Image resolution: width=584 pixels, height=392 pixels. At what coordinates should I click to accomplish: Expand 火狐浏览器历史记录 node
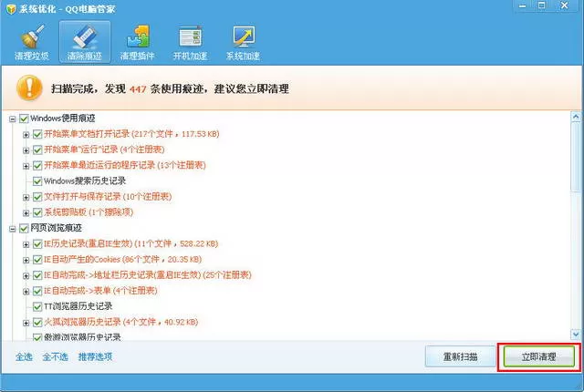coord(26,323)
